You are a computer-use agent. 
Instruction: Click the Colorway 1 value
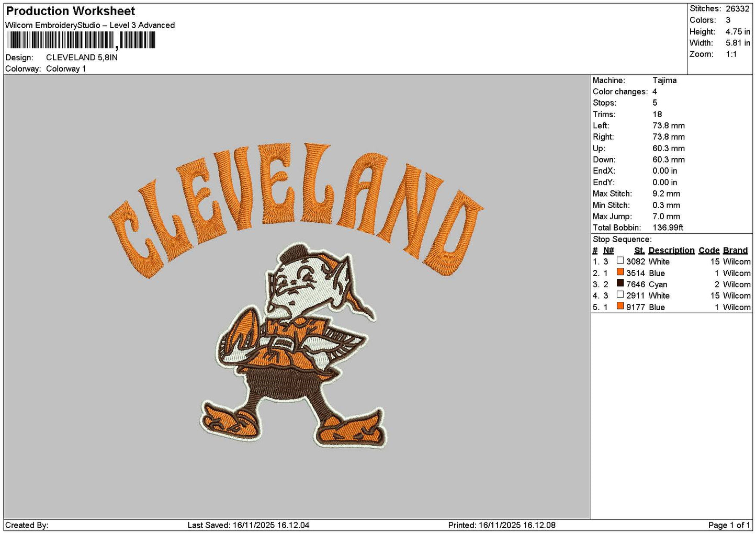[x=66, y=69]
